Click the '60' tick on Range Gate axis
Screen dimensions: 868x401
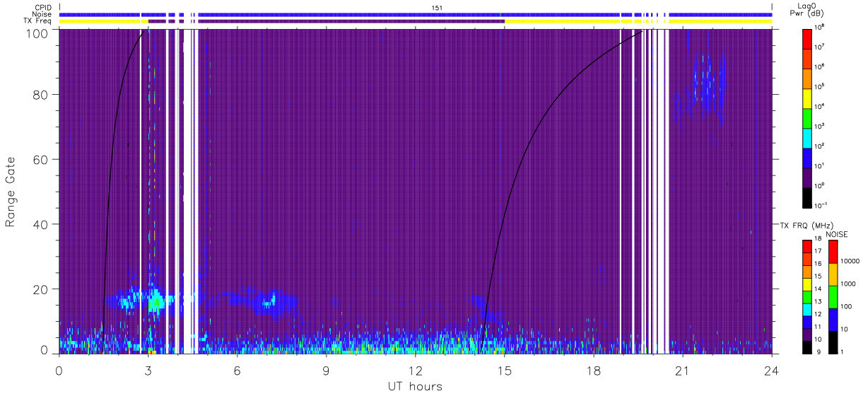[41, 160]
